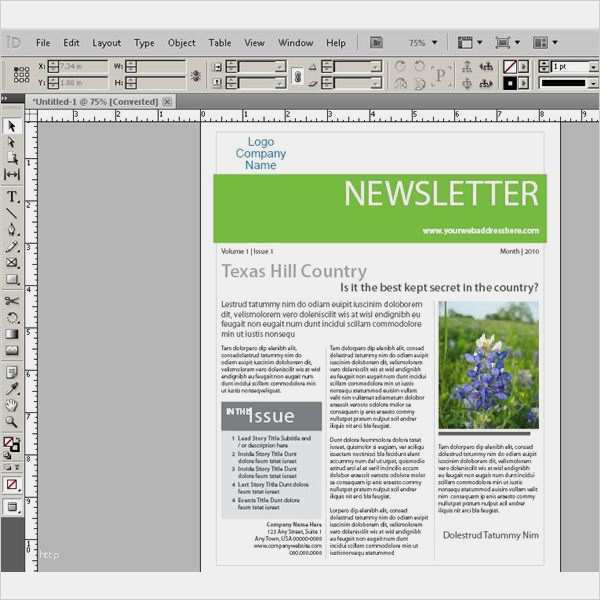
Task: Select the Line tool
Action: point(12,213)
